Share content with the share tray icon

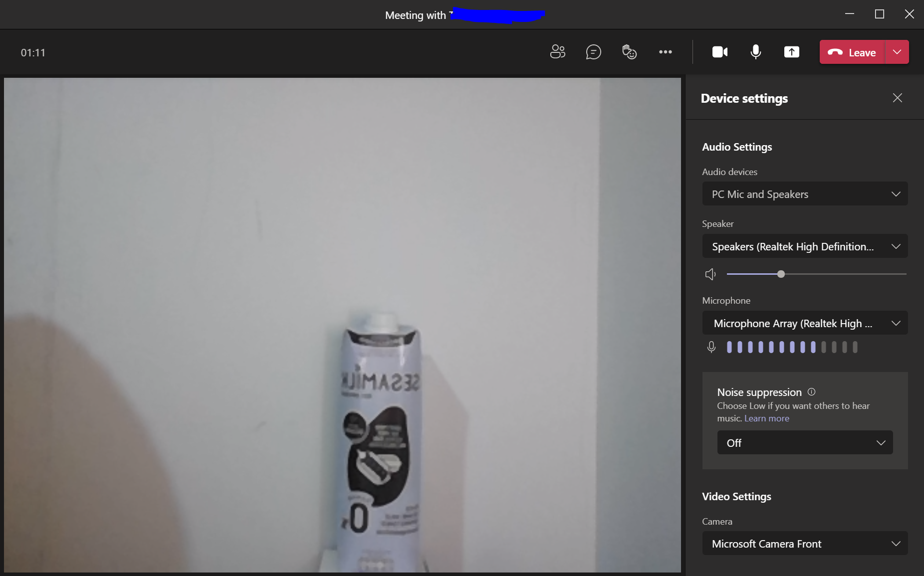791,52
